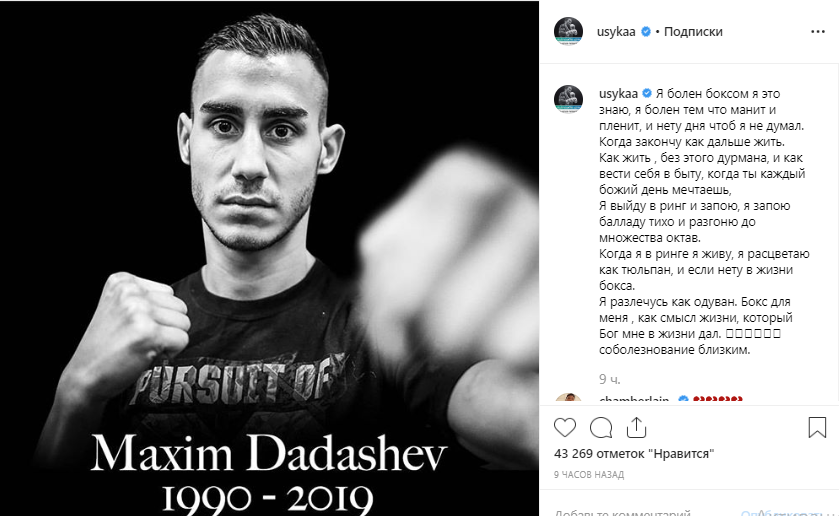Open chamberlain commenter profile
Viewport: 839px width, 516px height.
(634, 400)
